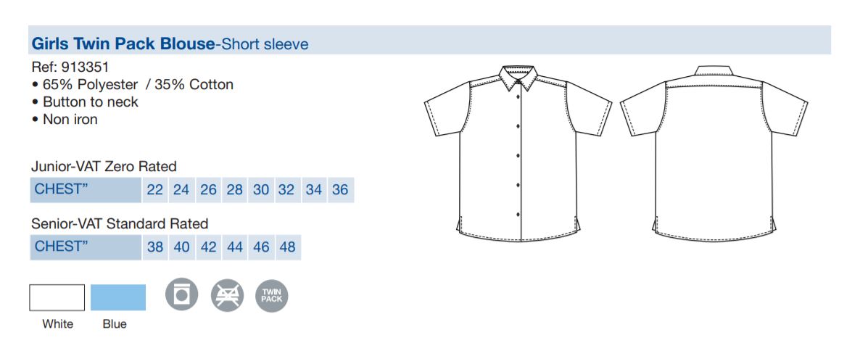Image resolution: width=868 pixels, height=351 pixels.
Task: Select senior chest size 48
Action: [x=287, y=247]
